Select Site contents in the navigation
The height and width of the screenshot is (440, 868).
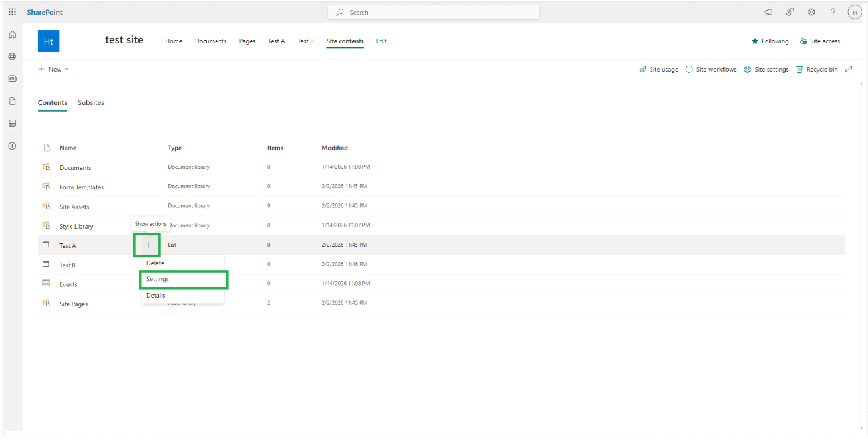[x=345, y=41]
